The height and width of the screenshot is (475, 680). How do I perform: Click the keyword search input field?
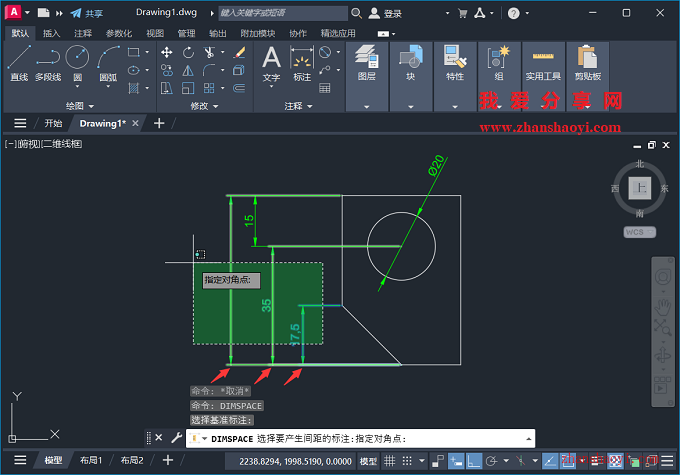(283, 13)
